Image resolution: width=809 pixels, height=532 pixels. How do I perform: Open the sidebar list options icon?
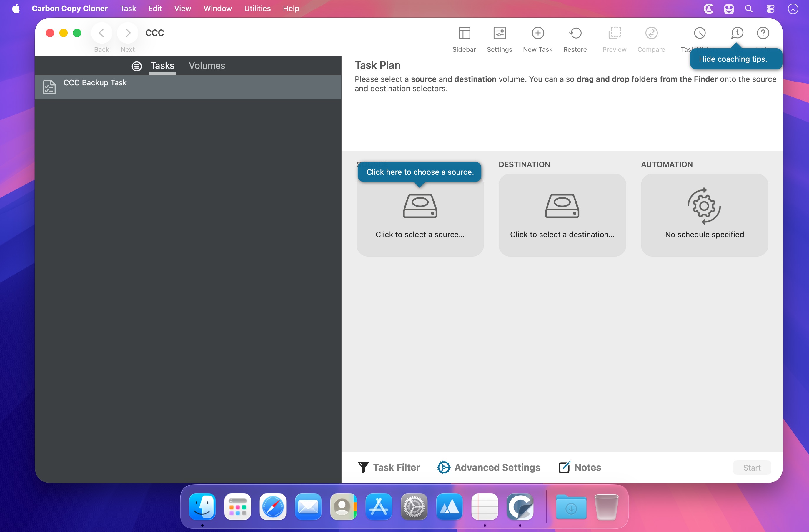click(137, 66)
